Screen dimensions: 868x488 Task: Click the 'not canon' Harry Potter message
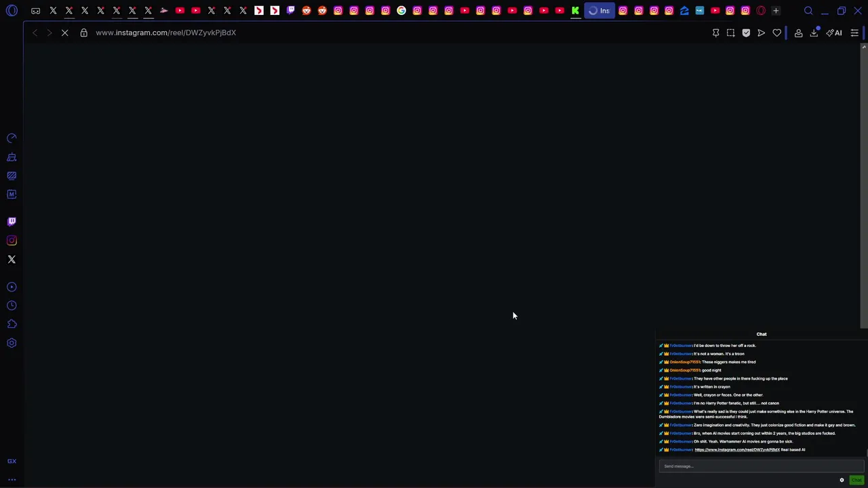point(736,403)
